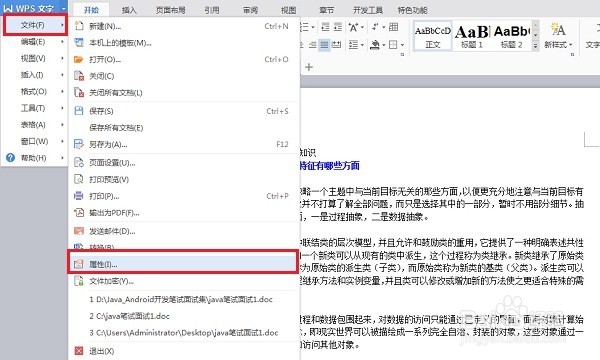Choose 属性(I)... menu entry
The image size is (600, 360).
tap(183, 264)
